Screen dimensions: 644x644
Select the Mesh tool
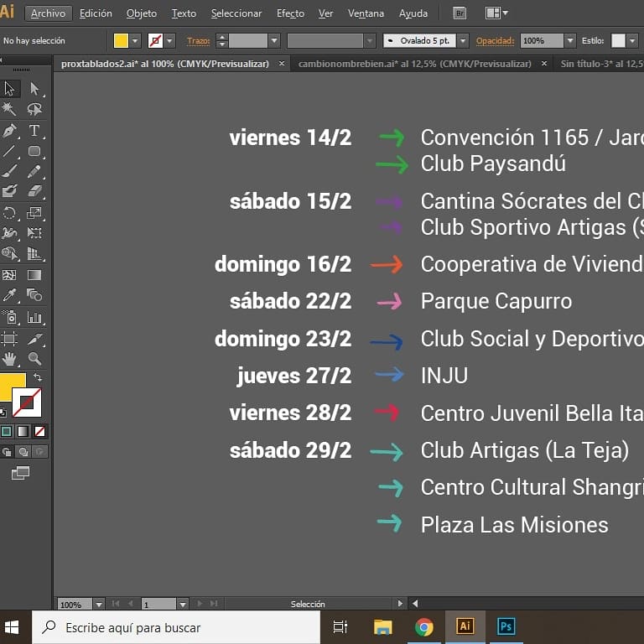tap(9, 275)
